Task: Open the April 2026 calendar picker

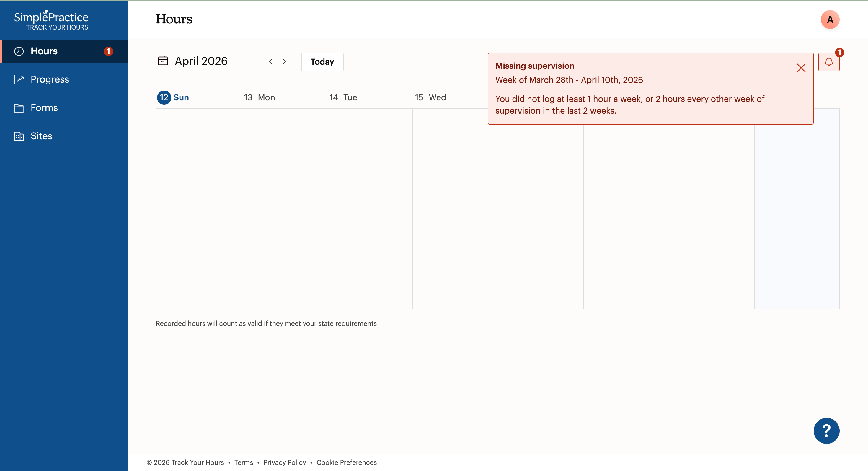Action: (193, 61)
